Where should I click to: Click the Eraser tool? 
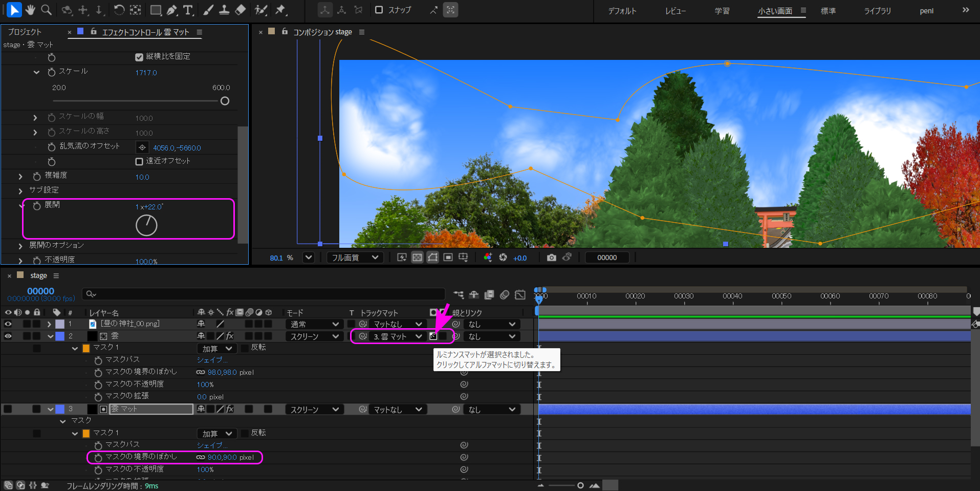pos(240,10)
